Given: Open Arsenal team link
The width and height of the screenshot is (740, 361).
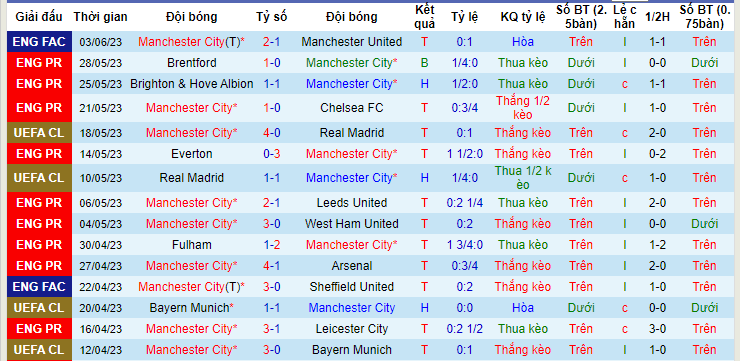Looking at the screenshot, I should pos(352,266).
